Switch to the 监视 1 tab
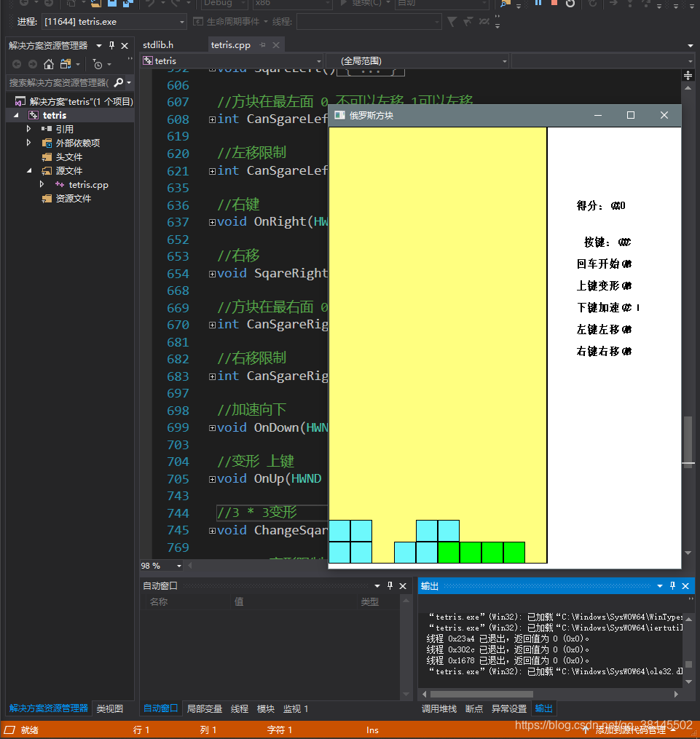This screenshot has height=739, width=700. tap(296, 708)
